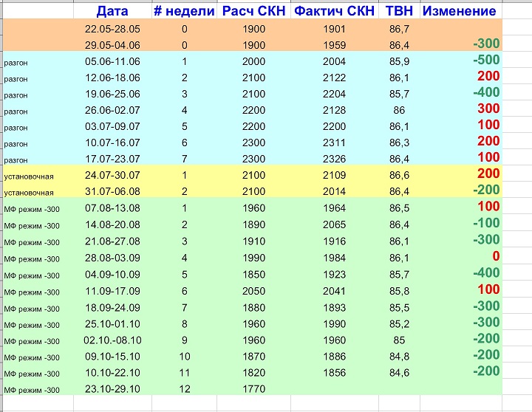Click date cell '09.10-15.10'
Viewport: 532px width, 412px height.
[112, 357]
